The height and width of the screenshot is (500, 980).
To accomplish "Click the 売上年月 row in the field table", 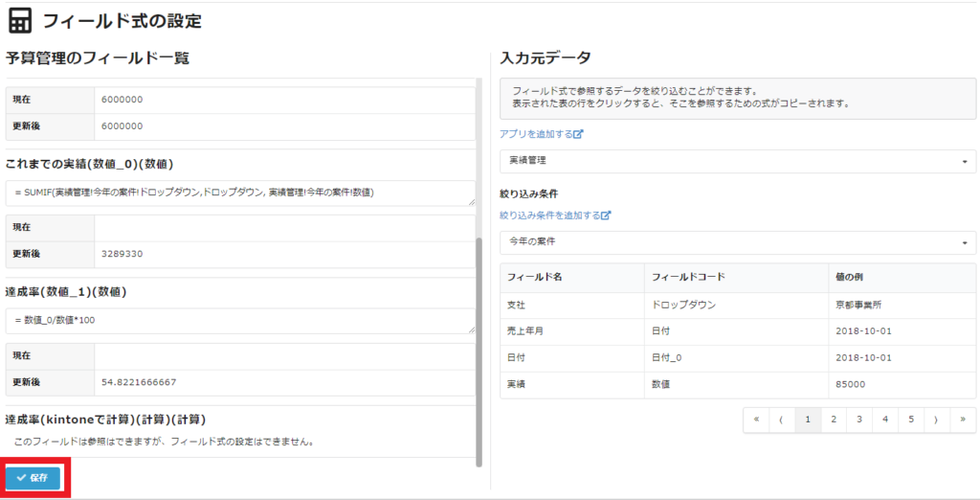I will click(x=738, y=331).
